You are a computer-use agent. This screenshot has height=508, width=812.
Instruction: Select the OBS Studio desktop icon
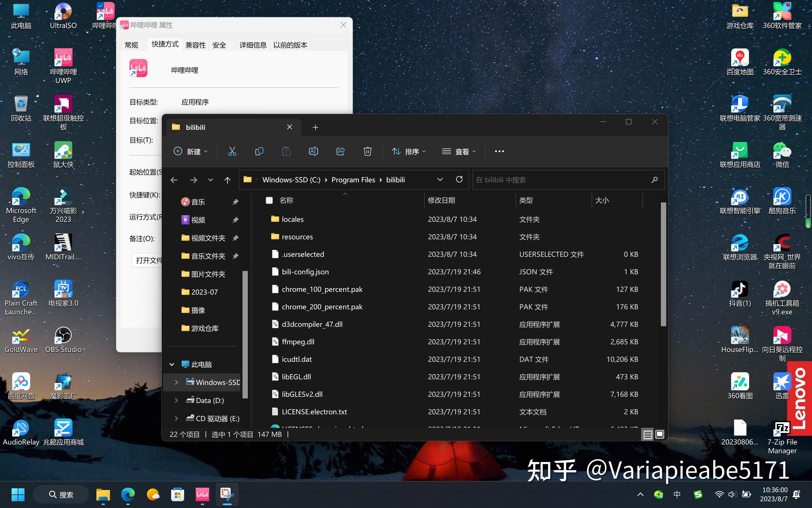click(63, 340)
